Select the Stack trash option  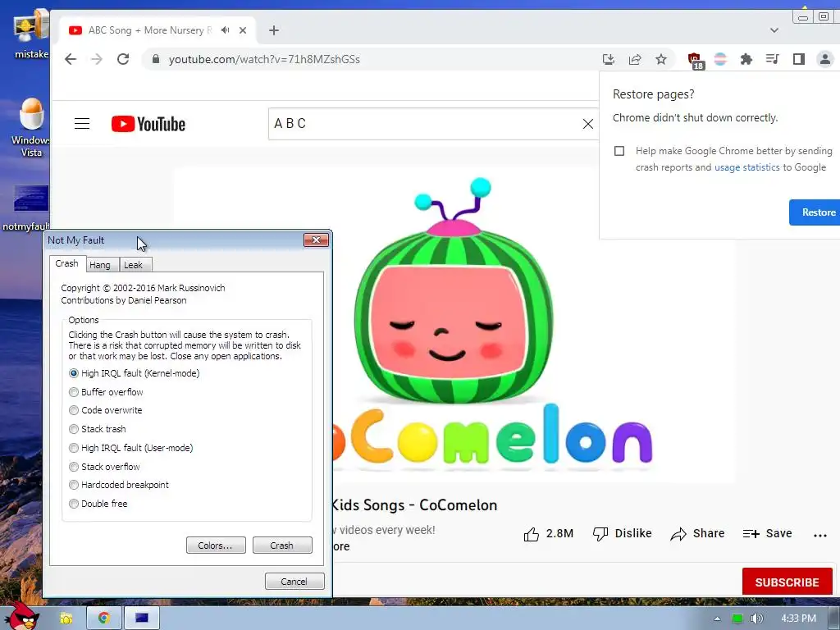tap(98, 429)
